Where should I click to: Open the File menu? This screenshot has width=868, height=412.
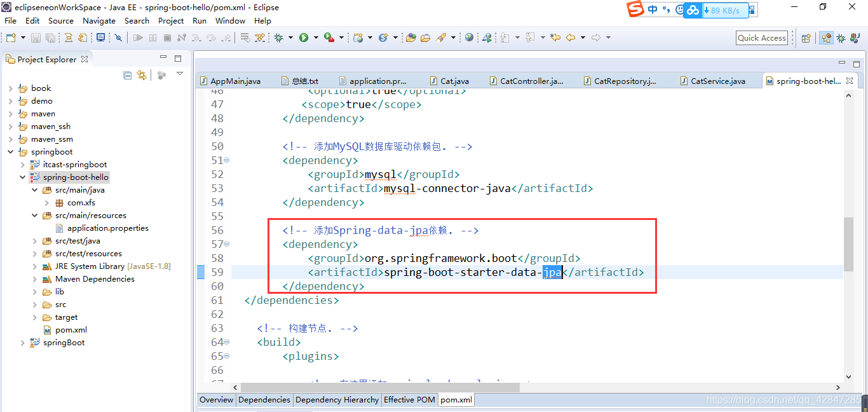pyautogui.click(x=10, y=20)
